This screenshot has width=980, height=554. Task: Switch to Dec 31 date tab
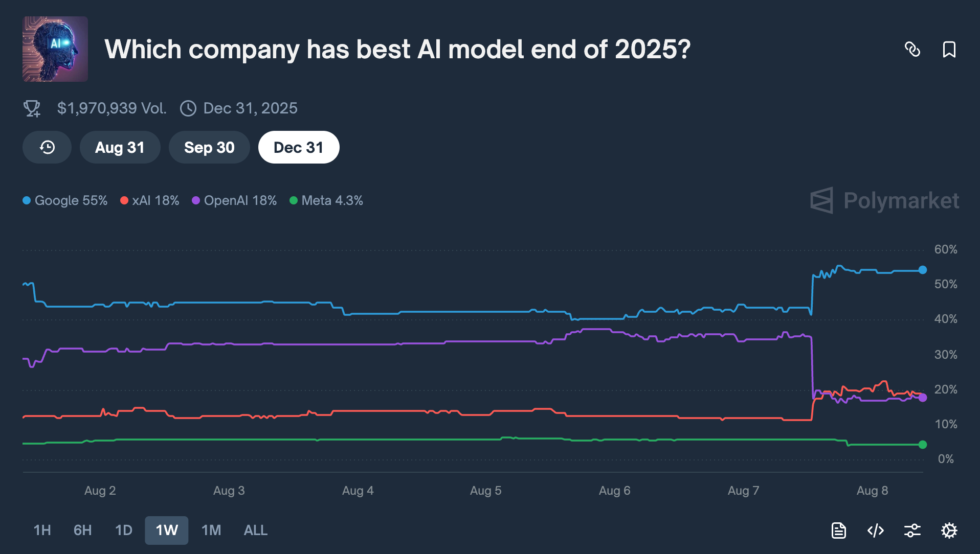click(x=299, y=148)
